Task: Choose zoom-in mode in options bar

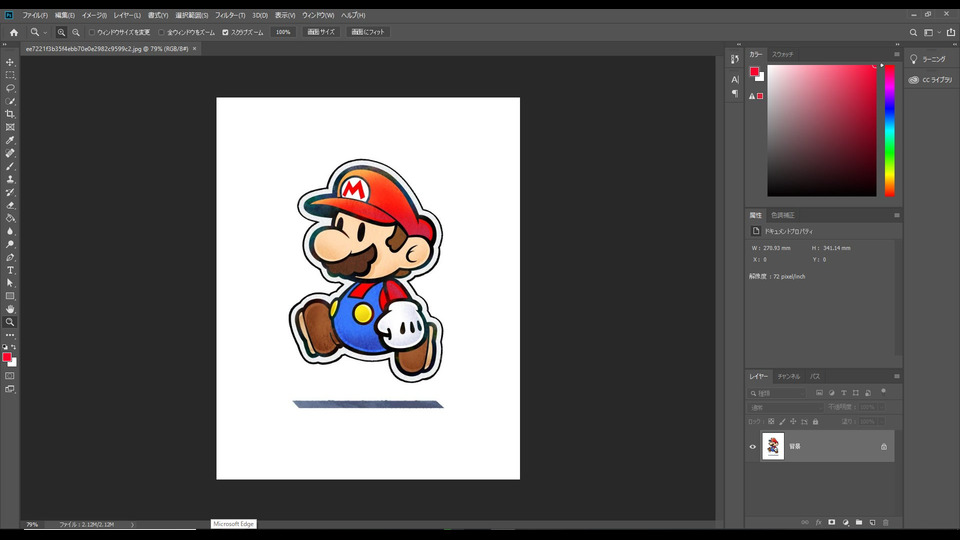Action: (61, 32)
